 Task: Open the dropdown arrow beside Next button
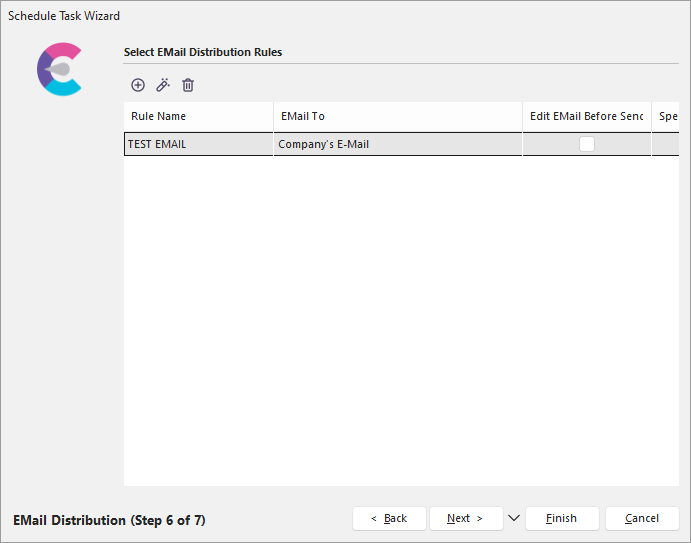point(514,518)
